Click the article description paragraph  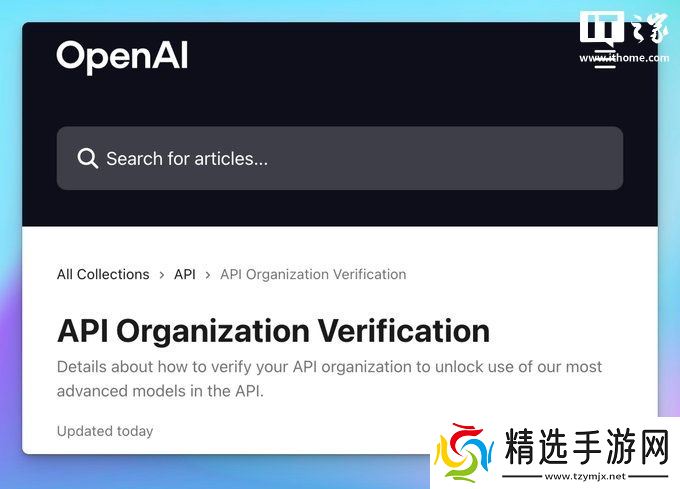pyautogui.click(x=330, y=379)
